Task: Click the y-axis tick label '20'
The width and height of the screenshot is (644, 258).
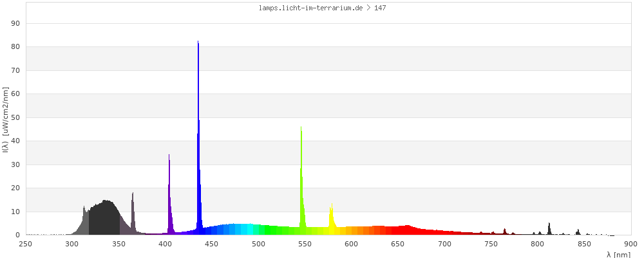Action: pos(17,188)
